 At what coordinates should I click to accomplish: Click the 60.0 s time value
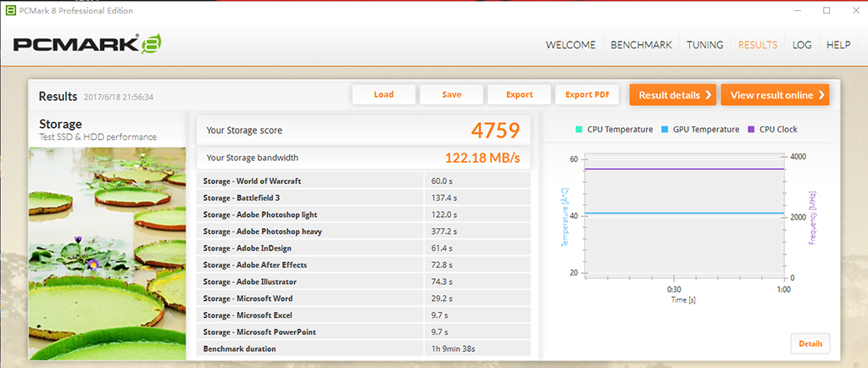pos(442,181)
